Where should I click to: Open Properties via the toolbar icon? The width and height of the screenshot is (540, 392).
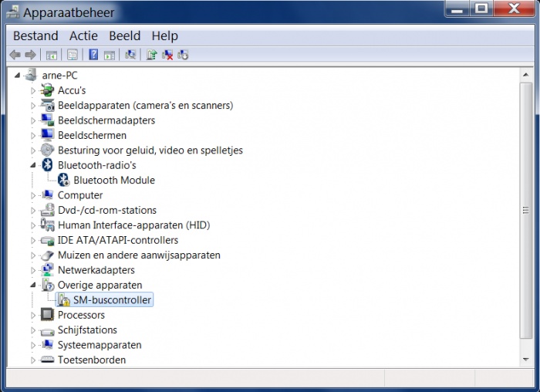click(73, 55)
